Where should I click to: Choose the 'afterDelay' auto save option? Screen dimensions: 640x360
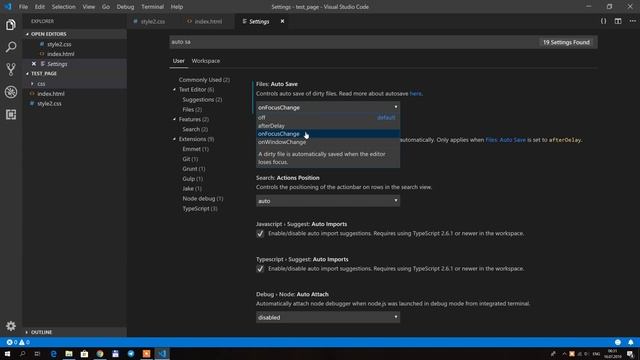tap(328, 126)
